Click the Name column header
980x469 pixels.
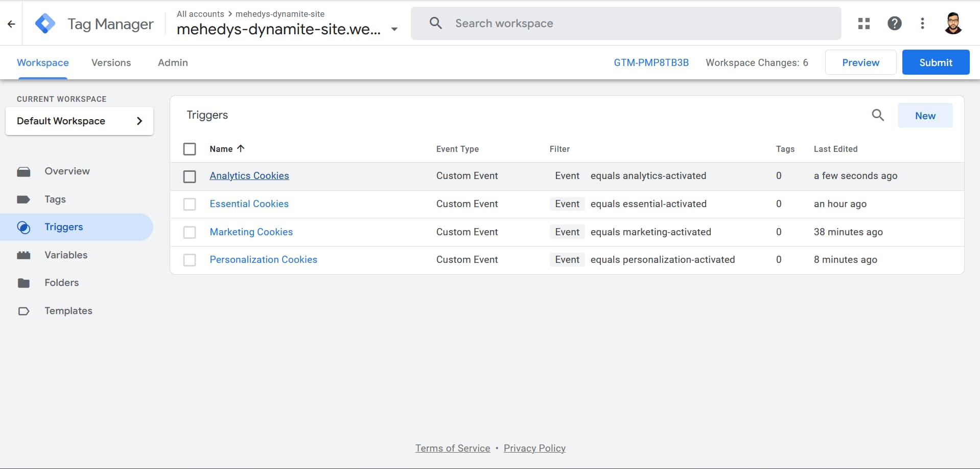pos(221,149)
